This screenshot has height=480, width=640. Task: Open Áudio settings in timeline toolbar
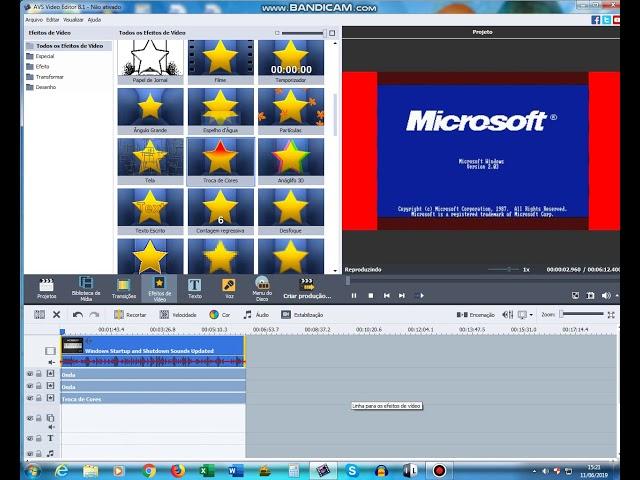click(256, 315)
